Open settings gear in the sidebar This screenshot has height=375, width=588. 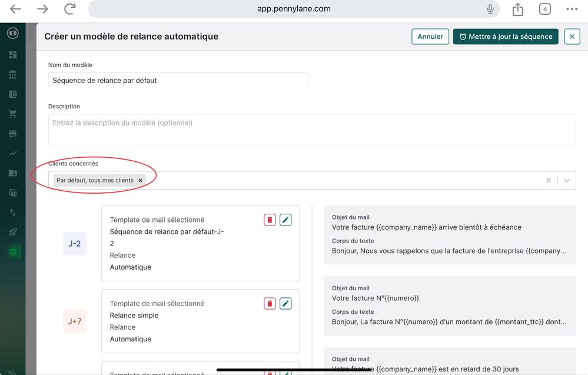[x=12, y=252]
